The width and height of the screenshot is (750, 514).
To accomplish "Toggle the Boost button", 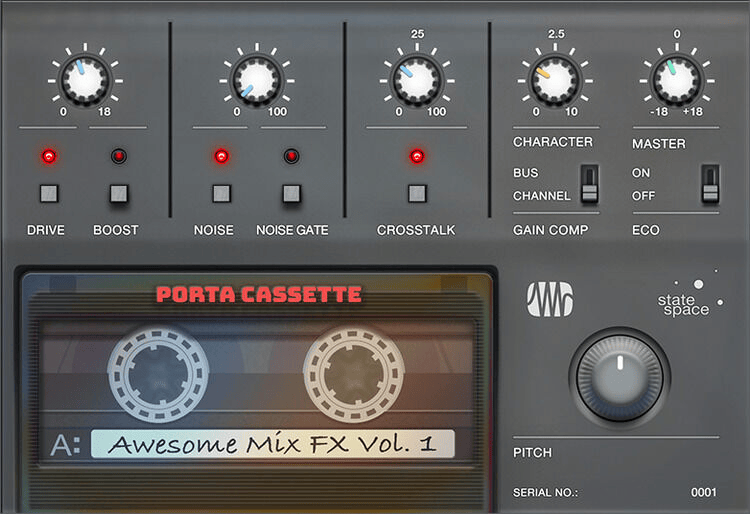I will tap(119, 194).
